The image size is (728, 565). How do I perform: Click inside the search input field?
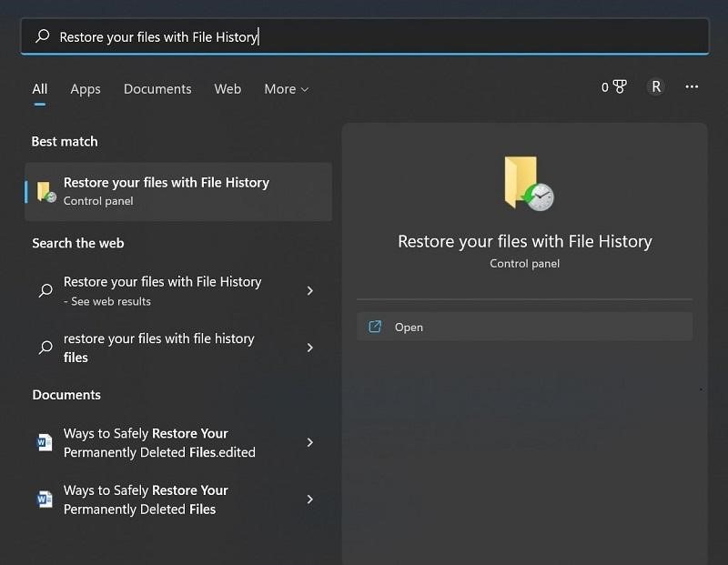click(x=273, y=35)
